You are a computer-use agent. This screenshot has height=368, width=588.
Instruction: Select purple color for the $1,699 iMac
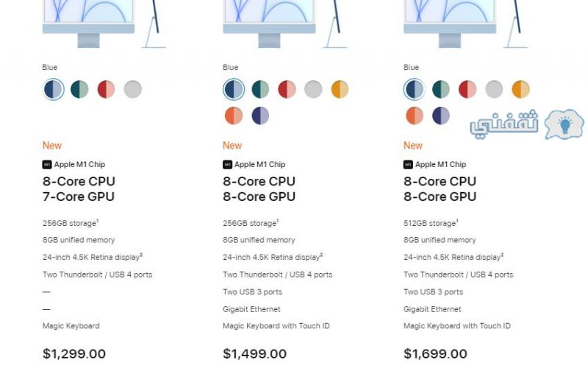point(441,116)
